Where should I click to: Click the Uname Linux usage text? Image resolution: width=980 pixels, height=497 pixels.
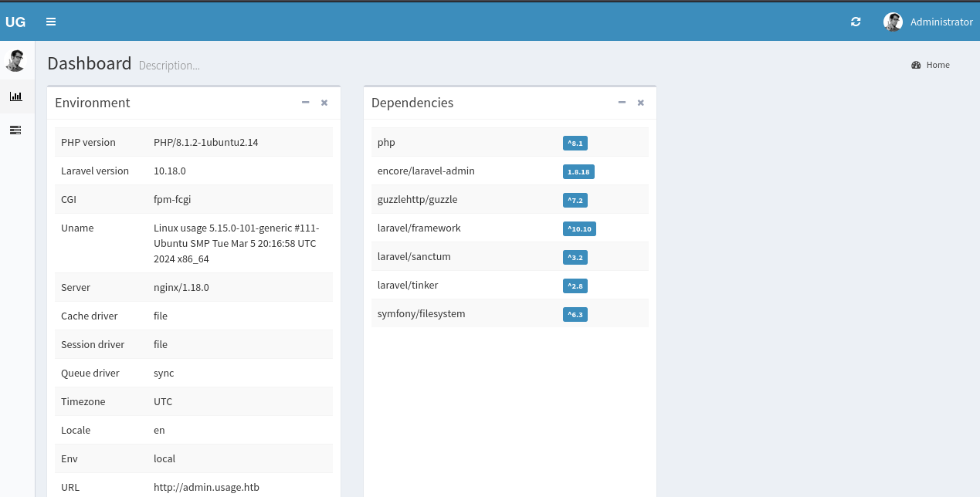click(236, 243)
